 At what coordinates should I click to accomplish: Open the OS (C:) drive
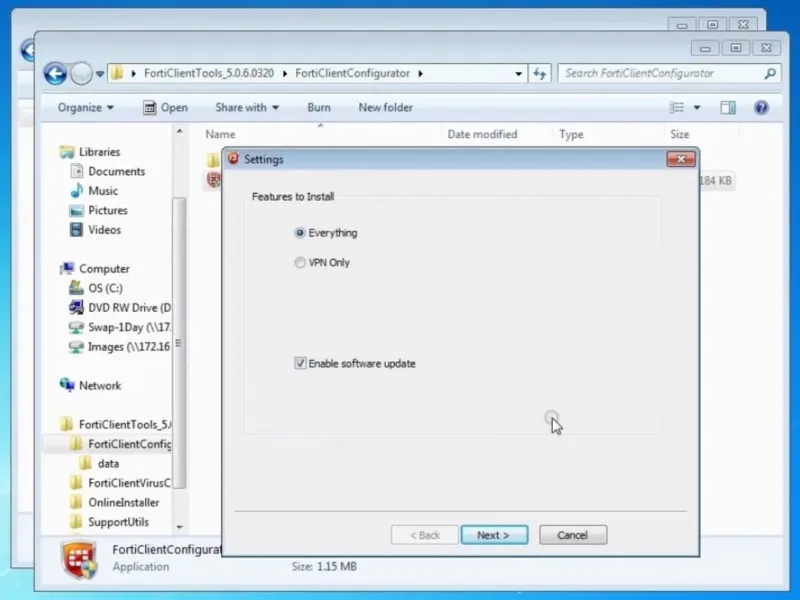tap(105, 288)
